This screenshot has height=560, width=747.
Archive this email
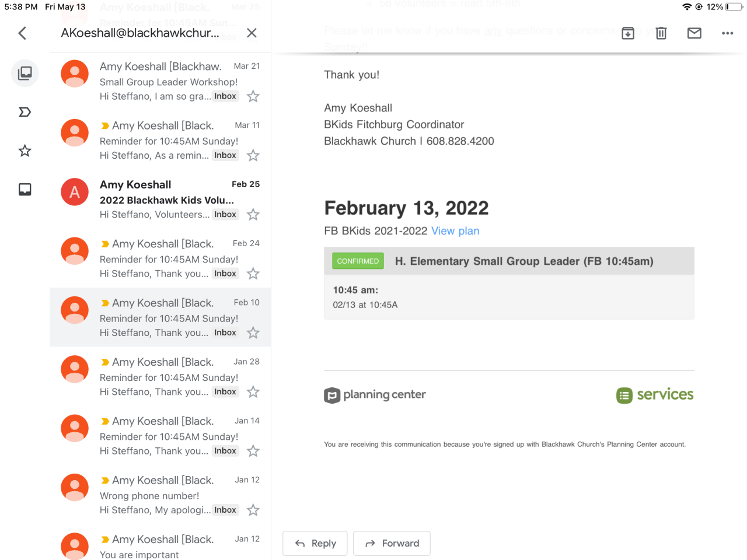tap(628, 33)
